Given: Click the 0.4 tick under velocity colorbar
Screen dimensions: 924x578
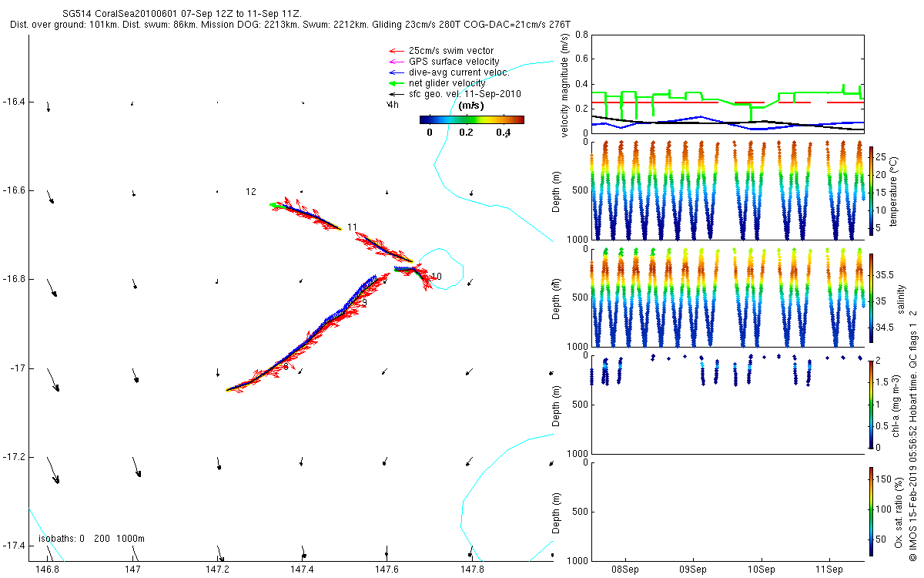Looking at the screenshot, I should pos(503,133).
